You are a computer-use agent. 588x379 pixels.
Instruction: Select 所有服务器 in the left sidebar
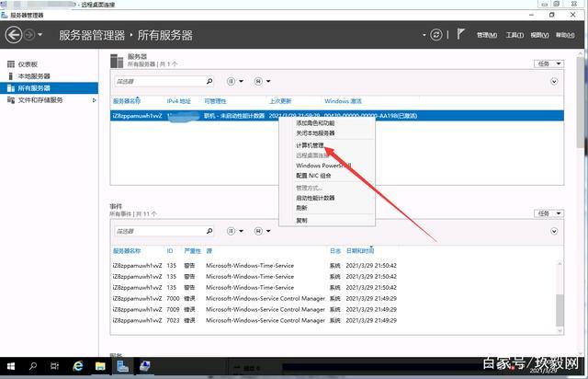49,88
